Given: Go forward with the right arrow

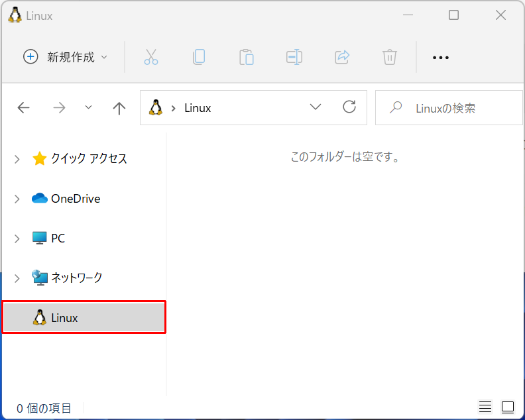Looking at the screenshot, I should 59,108.
